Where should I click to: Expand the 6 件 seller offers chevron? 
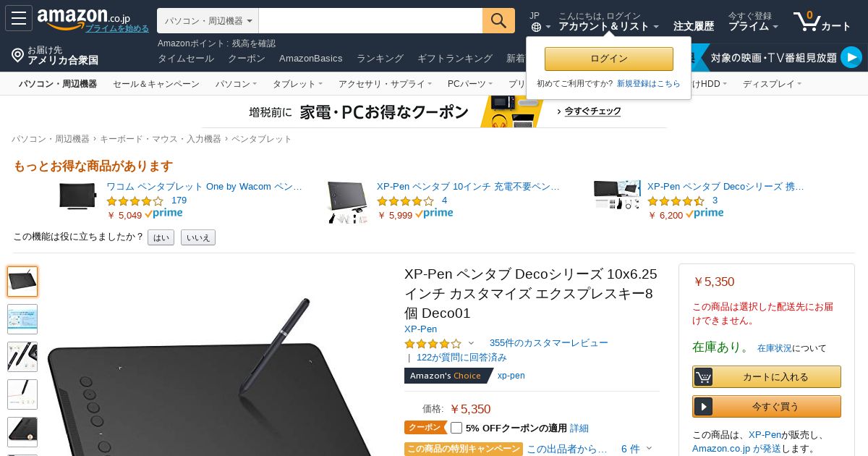point(649,449)
